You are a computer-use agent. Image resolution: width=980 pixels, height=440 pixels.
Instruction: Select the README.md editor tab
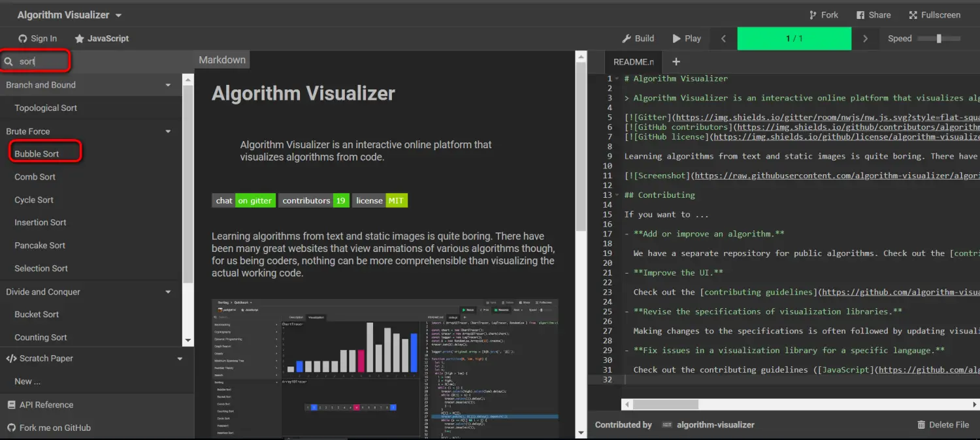point(633,61)
